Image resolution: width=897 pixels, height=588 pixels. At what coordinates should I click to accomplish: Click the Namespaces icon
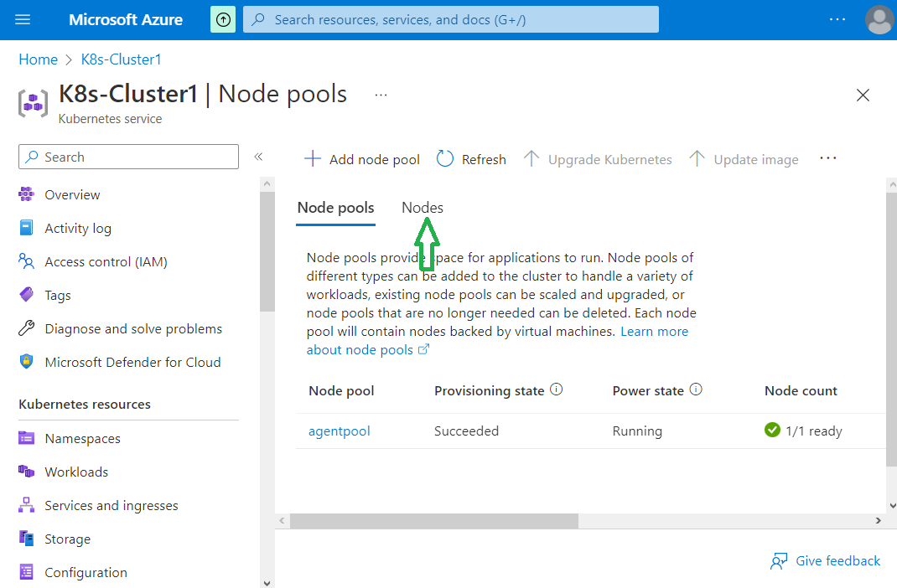(x=26, y=438)
